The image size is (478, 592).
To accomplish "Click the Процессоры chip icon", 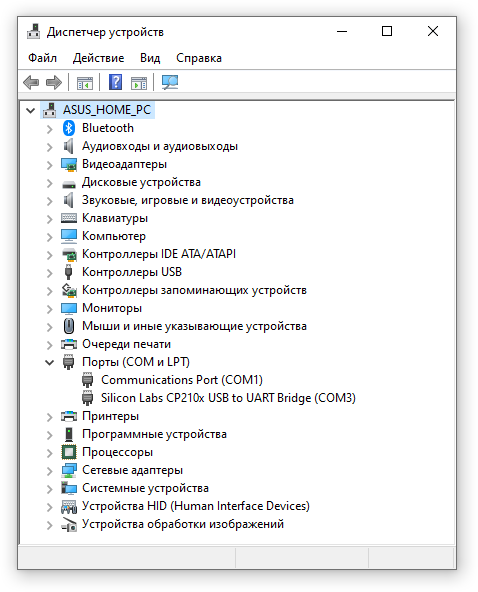I will click(x=69, y=452).
